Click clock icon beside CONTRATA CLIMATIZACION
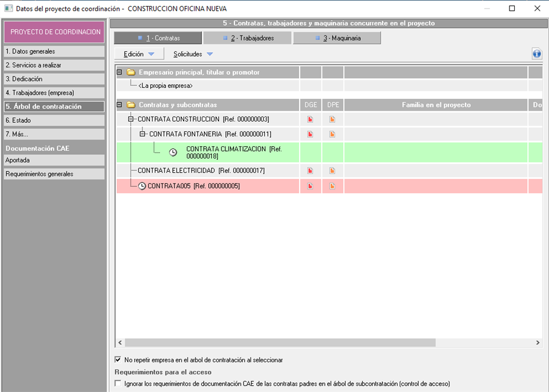The height and width of the screenshot is (392, 549). point(173,153)
